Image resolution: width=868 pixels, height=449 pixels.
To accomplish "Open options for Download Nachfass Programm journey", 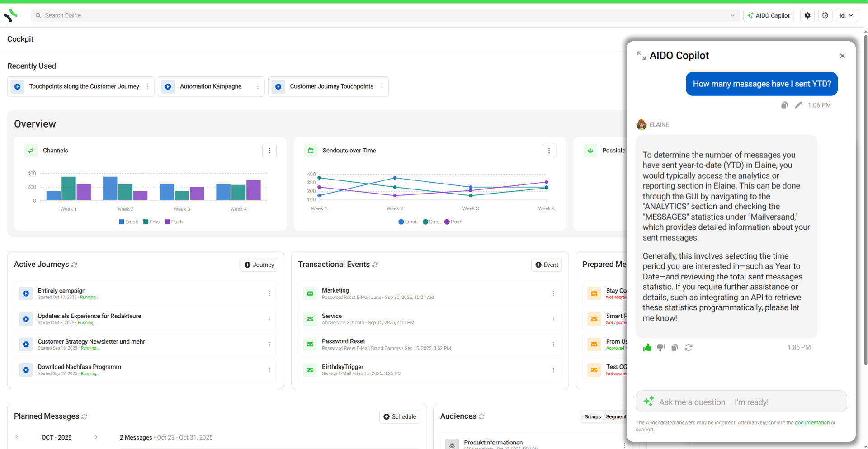I will 269,370.
